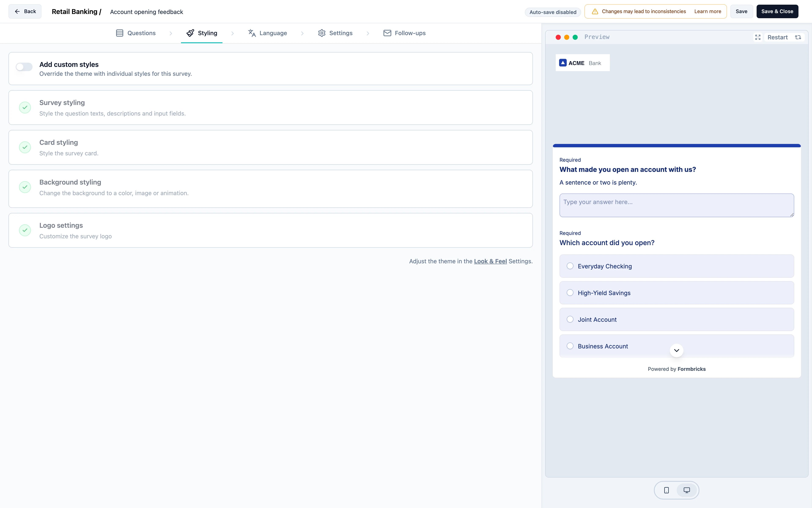Open the Look & Feel link

[x=490, y=261]
